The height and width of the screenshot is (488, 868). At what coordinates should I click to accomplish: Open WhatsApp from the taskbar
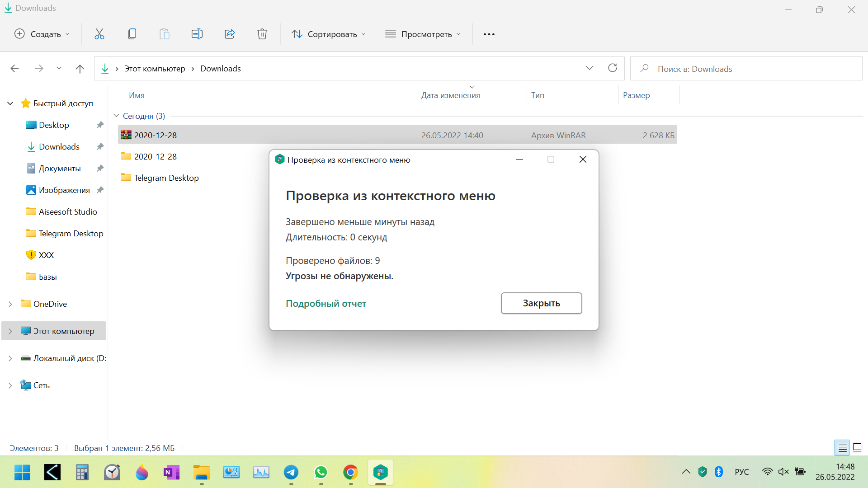321,473
